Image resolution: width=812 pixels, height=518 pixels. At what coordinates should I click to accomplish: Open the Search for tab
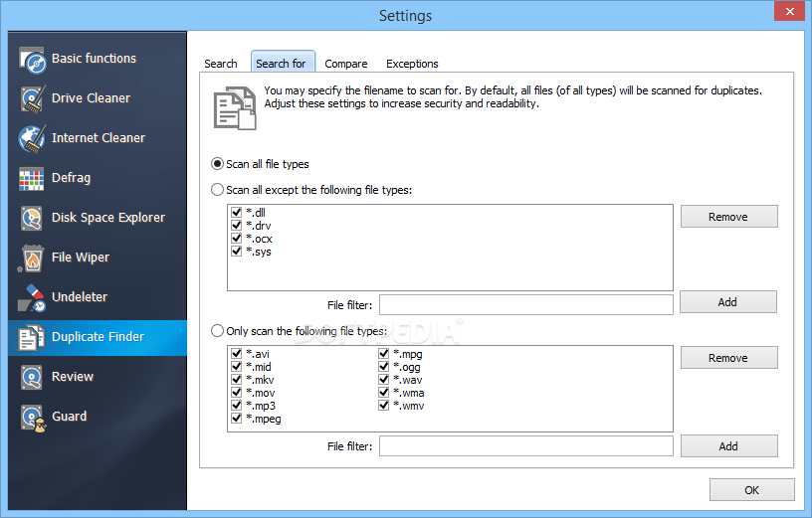[x=283, y=62]
